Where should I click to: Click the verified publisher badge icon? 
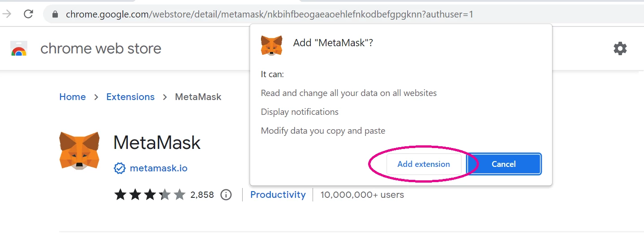pyautogui.click(x=120, y=168)
